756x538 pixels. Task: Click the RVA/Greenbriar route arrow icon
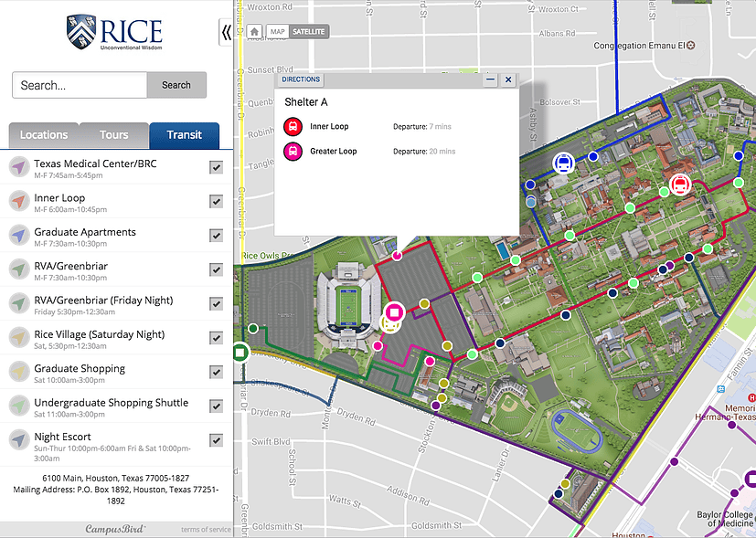tap(19, 269)
